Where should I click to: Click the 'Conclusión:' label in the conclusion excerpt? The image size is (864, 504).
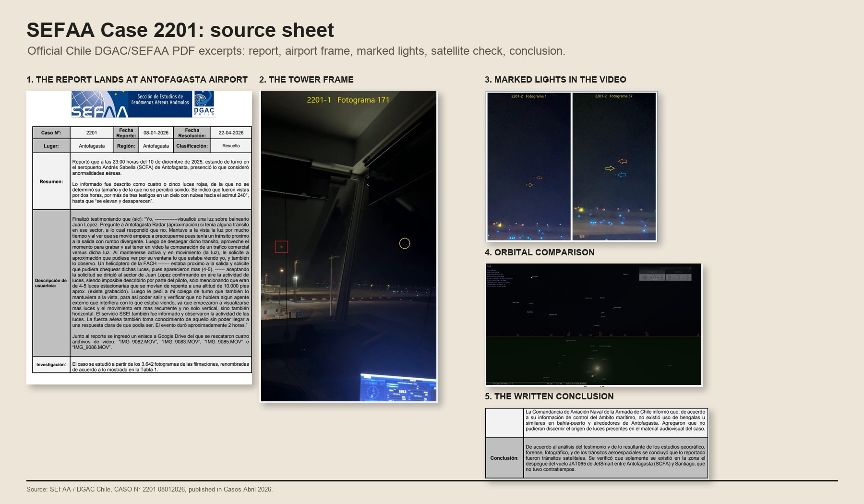pos(504,458)
